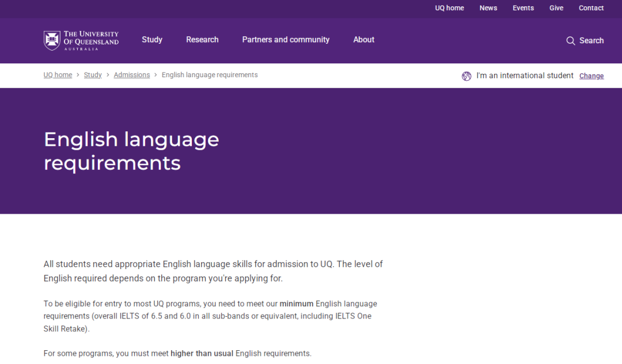
Task: Click the globe icon beside student type
Action: tap(466, 76)
